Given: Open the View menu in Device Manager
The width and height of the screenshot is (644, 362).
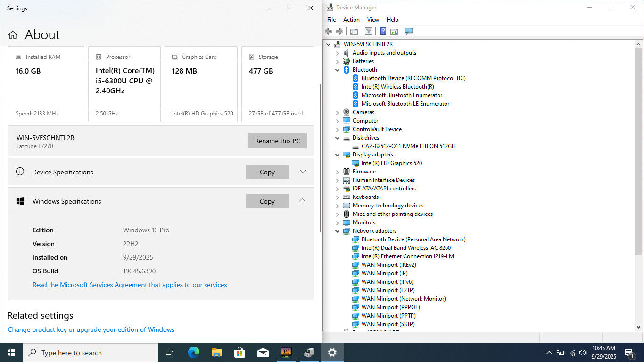Looking at the screenshot, I should 373,20.
